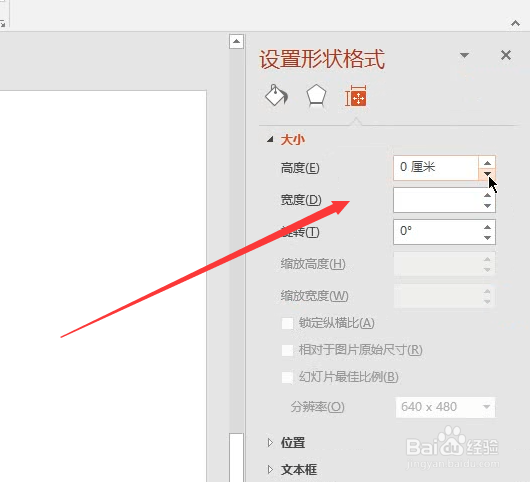Click the slide scrollbar up arrow
This screenshot has width=530, height=482.
point(236,42)
